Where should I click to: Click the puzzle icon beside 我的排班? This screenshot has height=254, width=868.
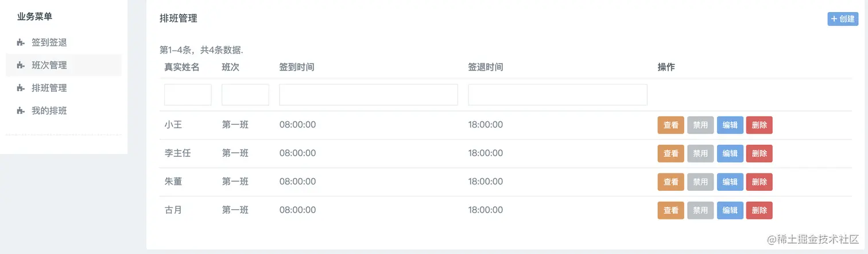tap(21, 111)
